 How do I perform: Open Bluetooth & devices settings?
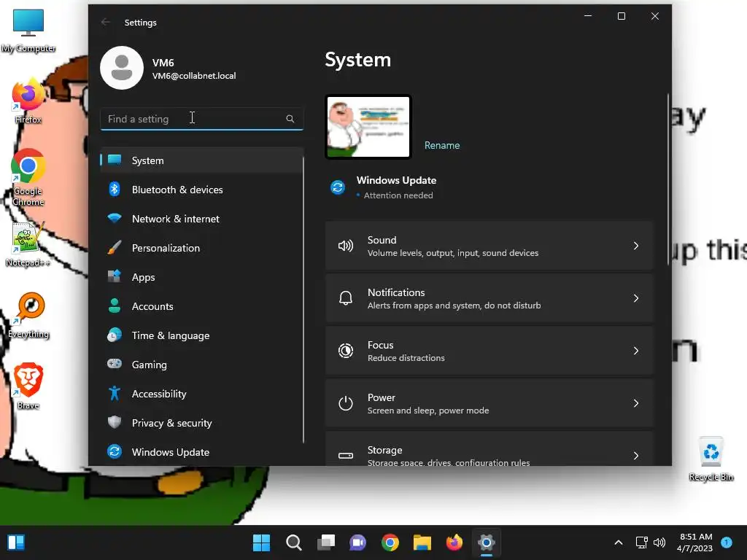[x=201, y=190]
